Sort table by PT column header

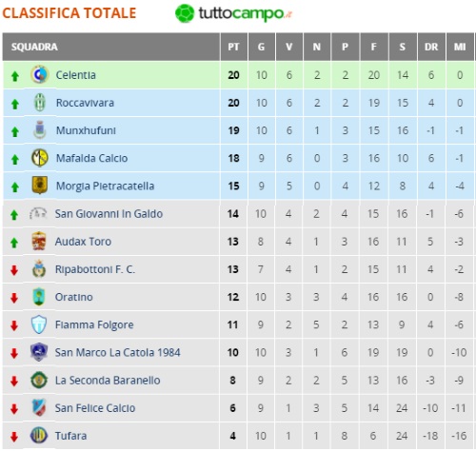pos(233,47)
